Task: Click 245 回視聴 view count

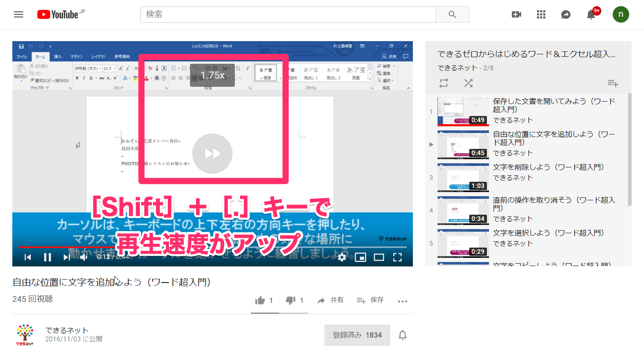Action: click(x=32, y=299)
